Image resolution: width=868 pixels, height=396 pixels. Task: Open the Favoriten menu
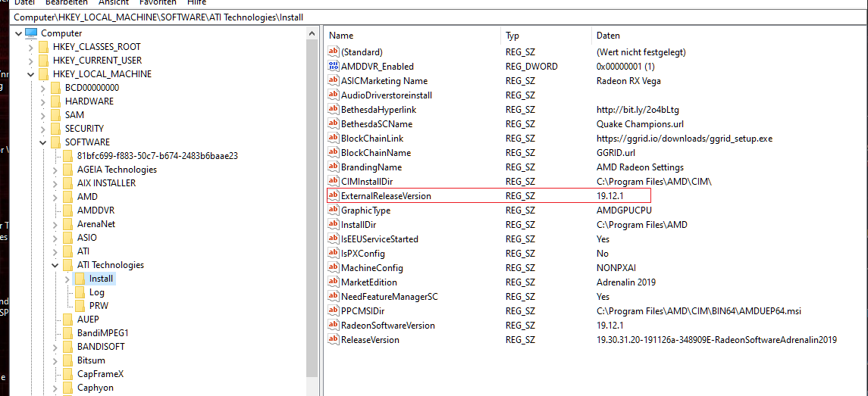[x=158, y=3]
